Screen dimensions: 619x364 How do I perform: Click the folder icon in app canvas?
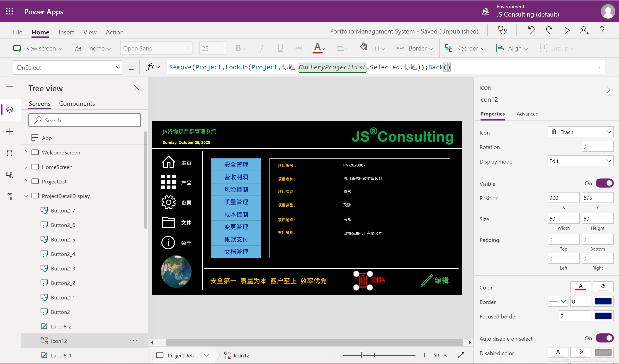pos(168,223)
